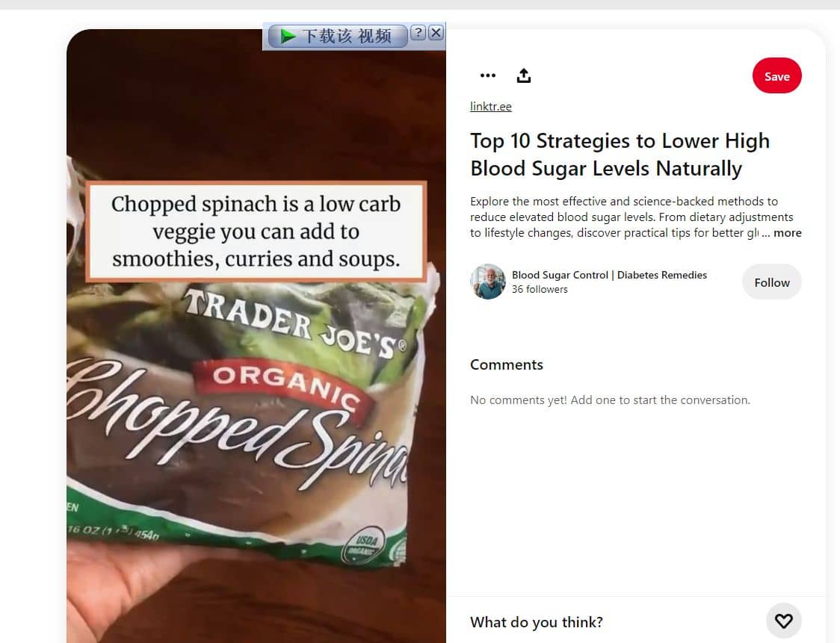Click the '36 followers' text
The width and height of the screenshot is (840, 643).
540,289
